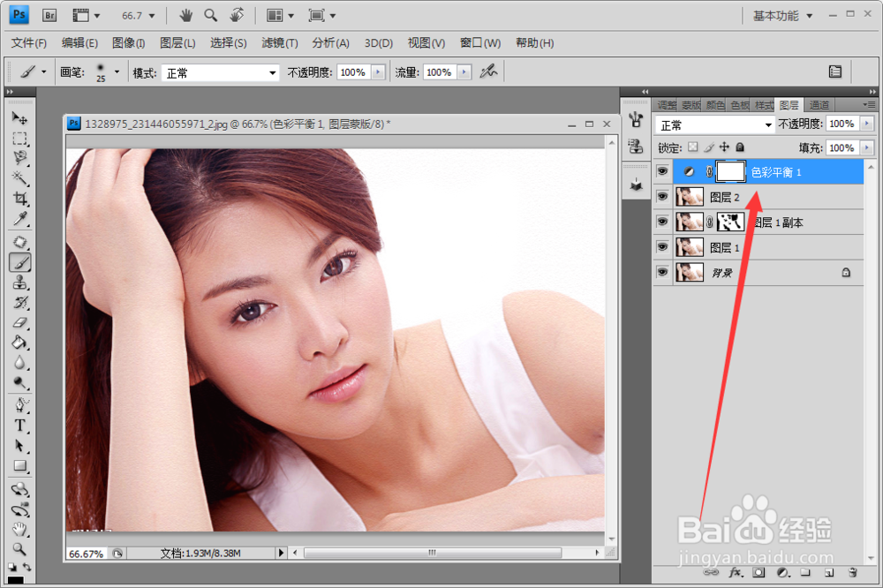Screen dimensions: 883x588
Task: Select the Paint Bucket tool
Action: click(19, 343)
